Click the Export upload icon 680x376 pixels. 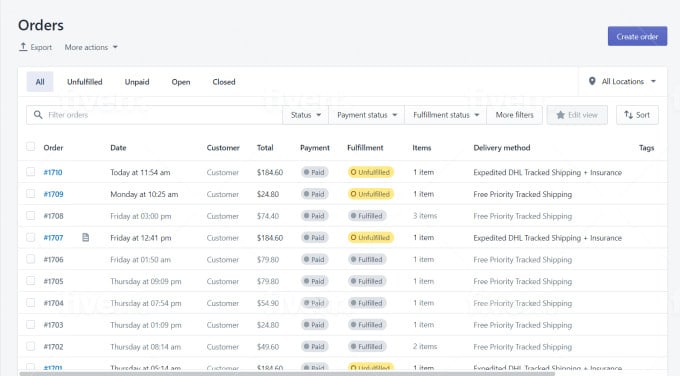(23, 46)
